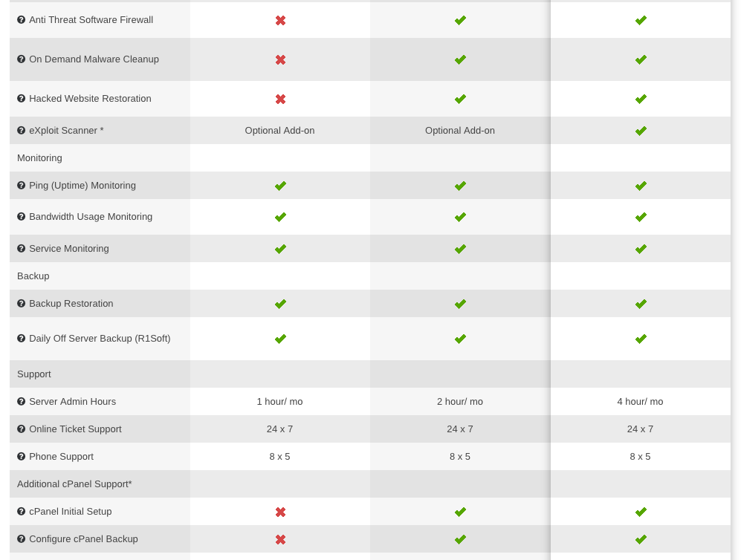Click Configure cPanel Backup info icon
Viewport: 741px width, 560px height.
coord(22,538)
